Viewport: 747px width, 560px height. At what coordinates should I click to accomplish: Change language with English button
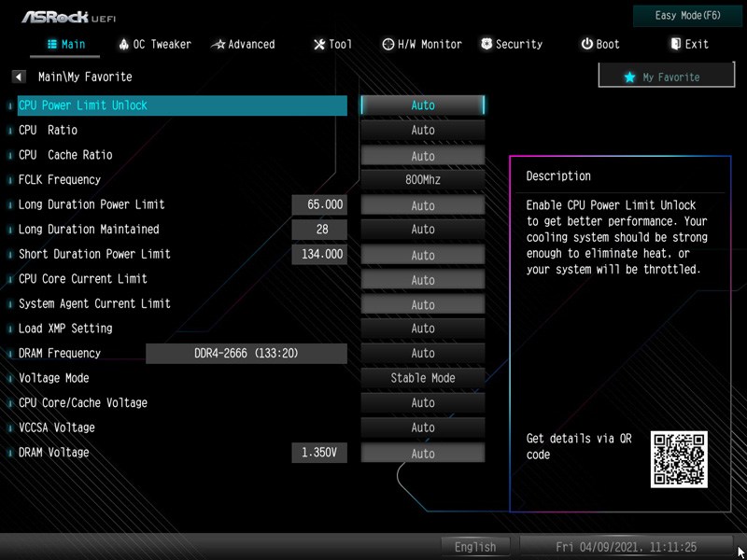click(x=475, y=547)
